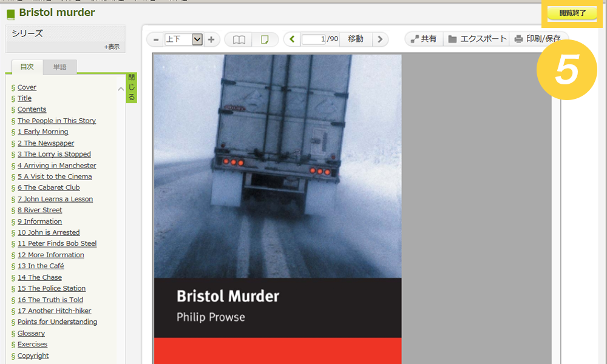Open chapter 13 In the Café
Image resolution: width=607 pixels, height=364 pixels.
pos(41,266)
